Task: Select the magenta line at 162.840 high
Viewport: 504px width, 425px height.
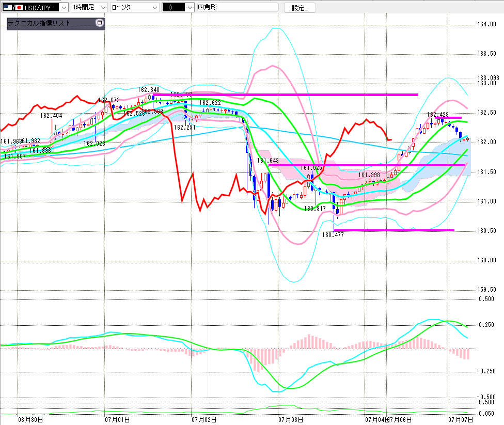Action: click(x=286, y=95)
